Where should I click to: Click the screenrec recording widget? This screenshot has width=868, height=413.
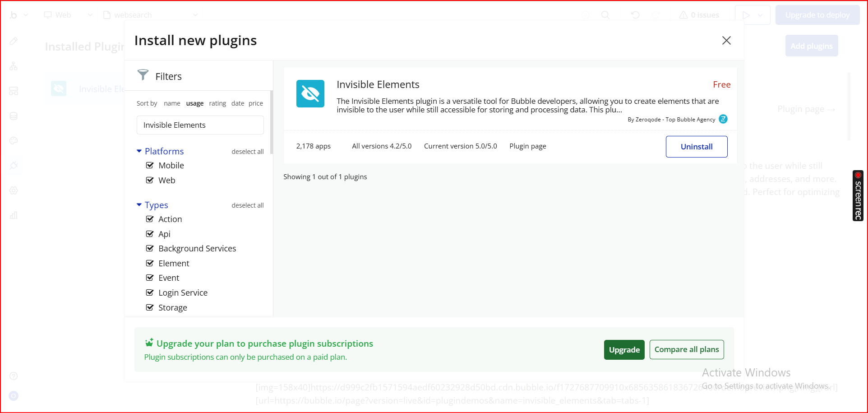[x=858, y=195]
